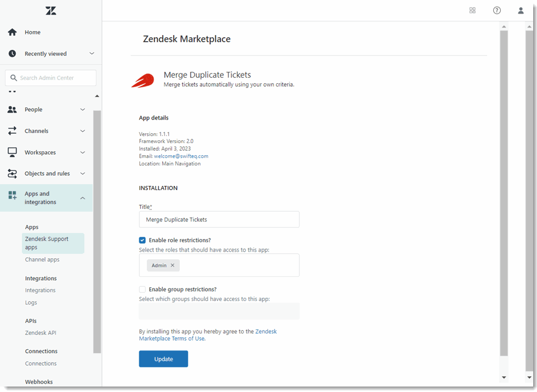Click the Merge Duplicate Tickets app logo
Image resolution: width=537 pixels, height=392 pixels.
pyautogui.click(x=143, y=80)
